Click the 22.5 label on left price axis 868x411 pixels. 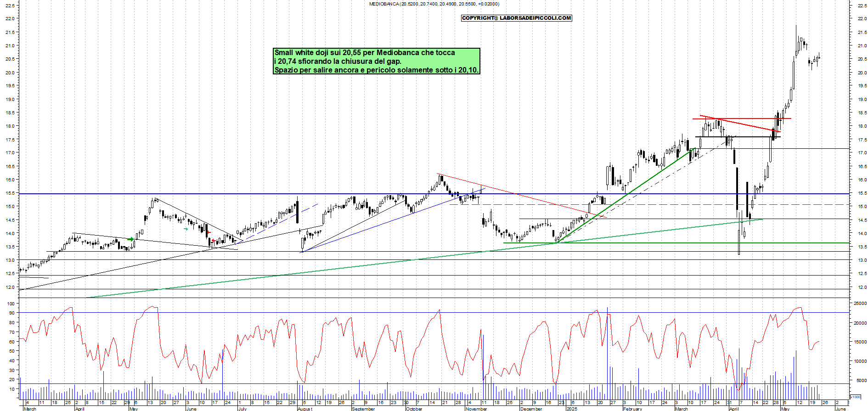[x=10, y=6]
